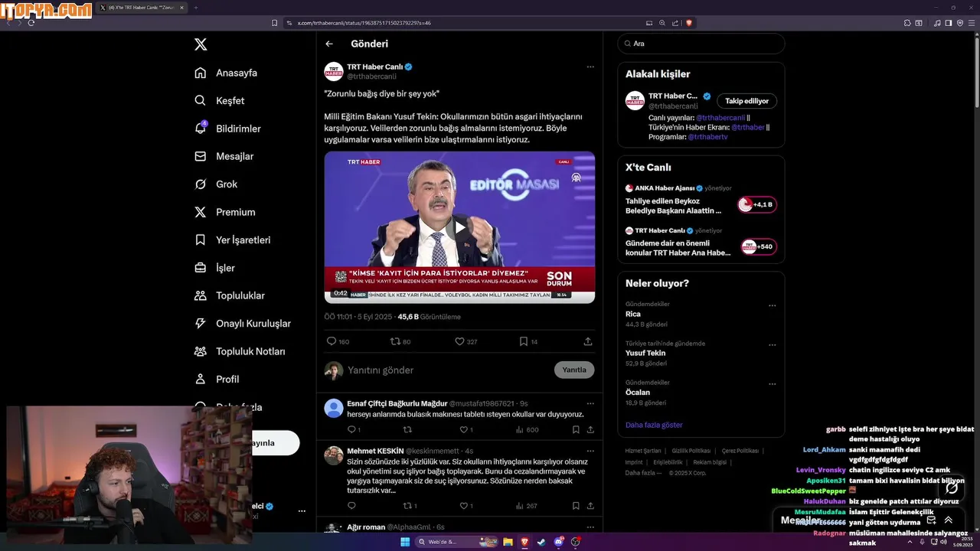Click the Takip ediliyor button
This screenshot has width=980, height=551.
[x=747, y=101]
